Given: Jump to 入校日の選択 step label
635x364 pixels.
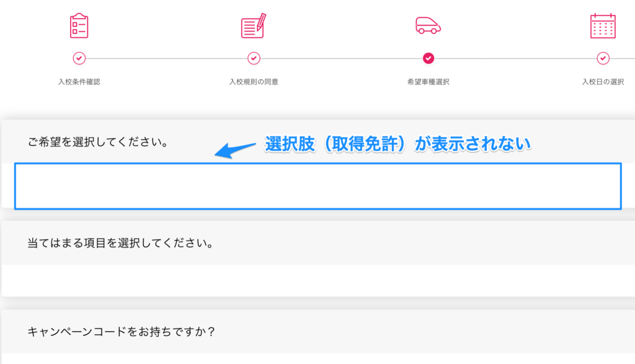Looking at the screenshot, I should pyautogui.click(x=603, y=82).
